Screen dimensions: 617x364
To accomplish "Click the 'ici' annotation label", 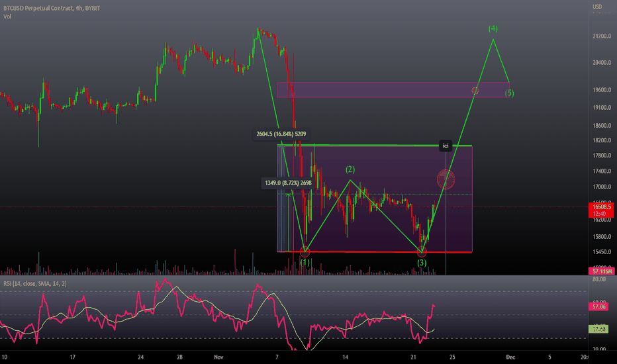I will point(446,146).
